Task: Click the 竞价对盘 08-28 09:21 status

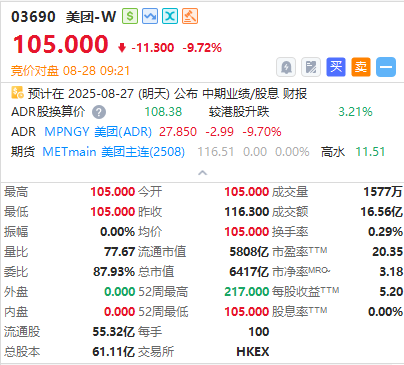Action: click(x=70, y=71)
